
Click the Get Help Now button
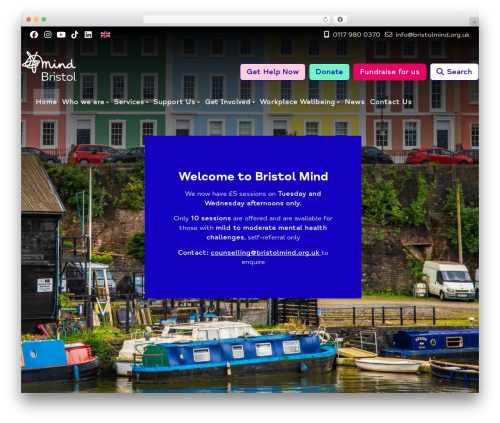coord(273,72)
